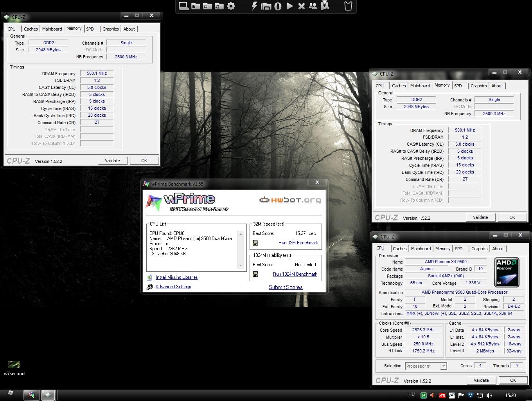Open the computer icon in the top dock

pyautogui.click(x=184, y=6)
